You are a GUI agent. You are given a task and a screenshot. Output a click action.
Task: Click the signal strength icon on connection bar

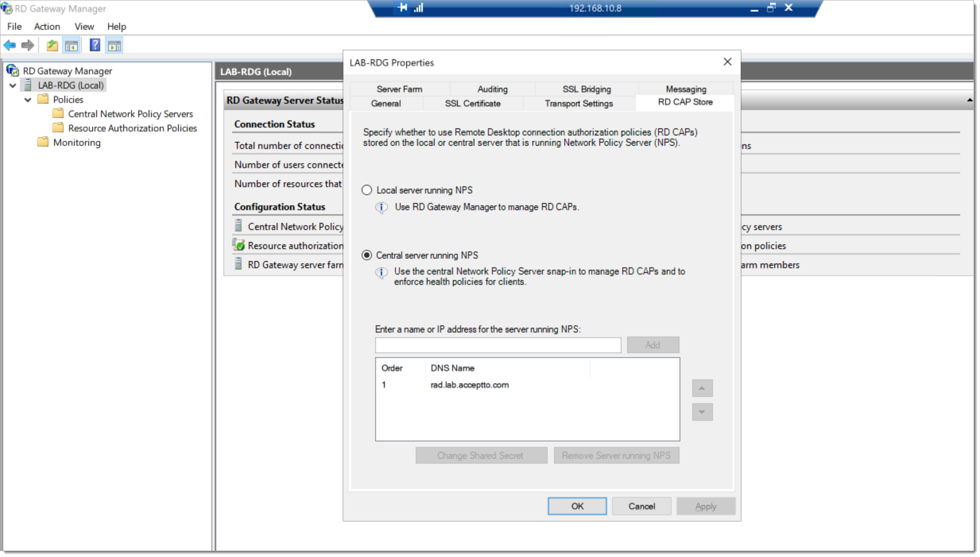pyautogui.click(x=418, y=8)
